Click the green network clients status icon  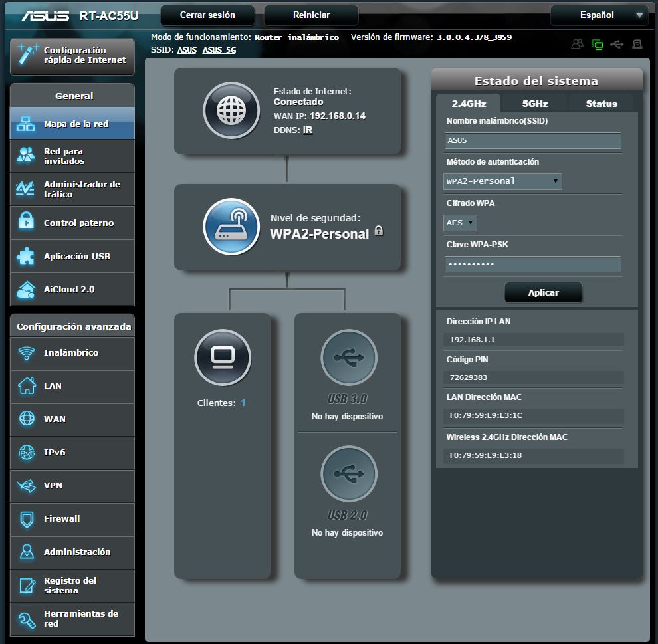point(597,44)
